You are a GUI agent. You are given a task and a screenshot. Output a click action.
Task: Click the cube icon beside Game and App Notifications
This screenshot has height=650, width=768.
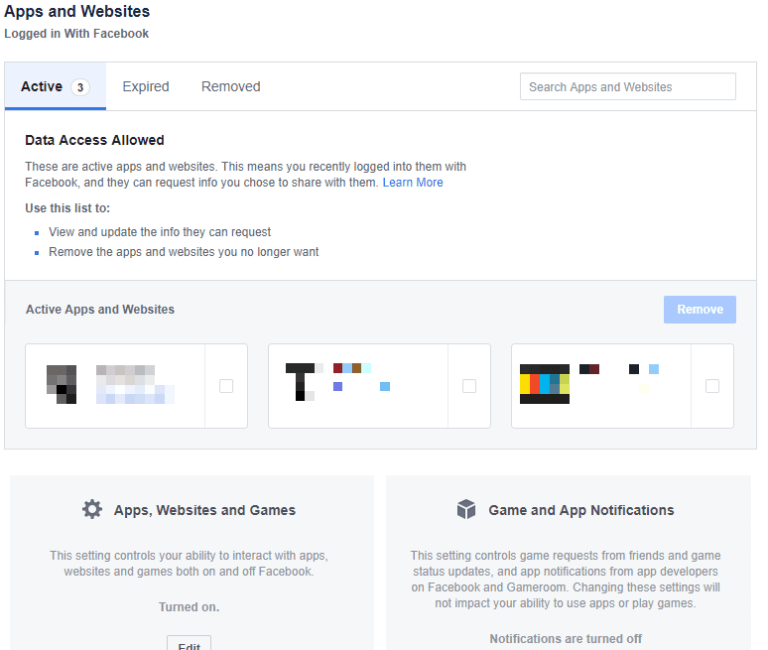click(x=466, y=510)
